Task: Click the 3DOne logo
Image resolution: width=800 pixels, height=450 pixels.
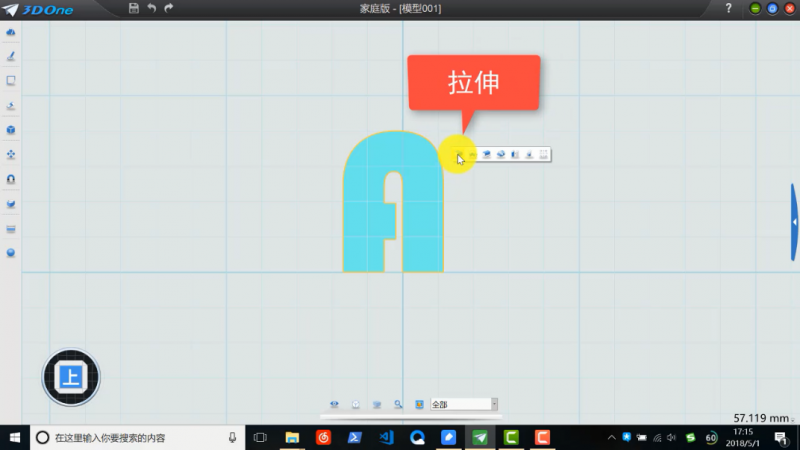Action: coord(38,9)
